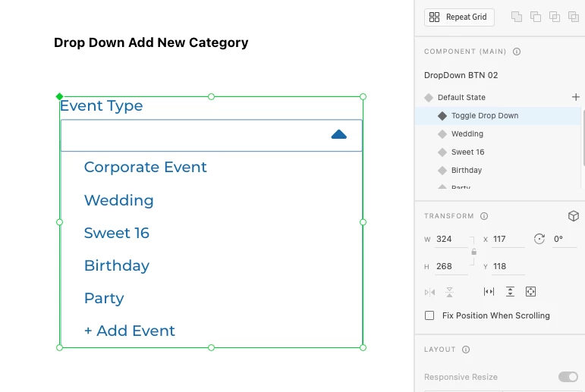Viewport: 585px width, 392px height.
Task: Select the Default State component state
Action: point(461,98)
